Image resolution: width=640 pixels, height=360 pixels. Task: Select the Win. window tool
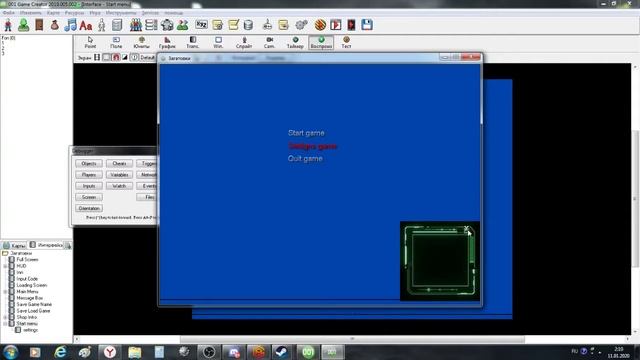[x=218, y=42]
